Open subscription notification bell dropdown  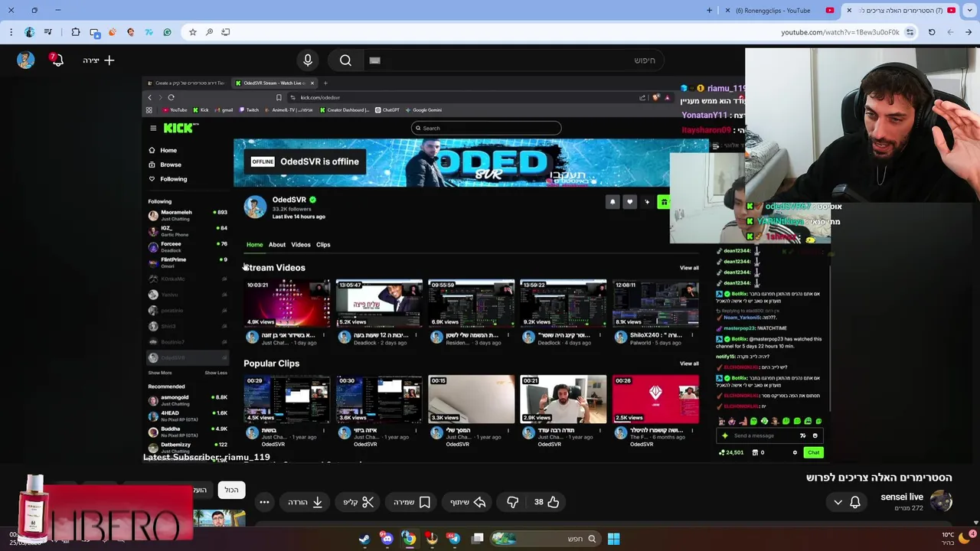(x=847, y=502)
